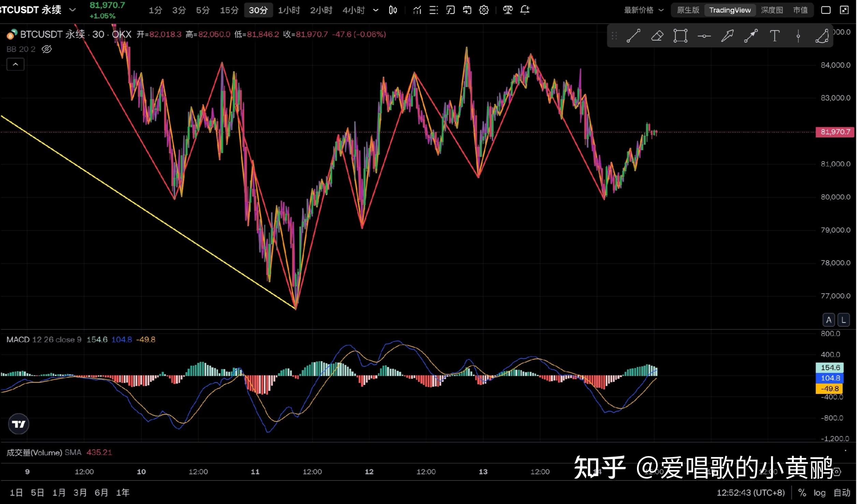
Task: Expand the BTCUSDT pair selector dropdown
Action: tap(72, 10)
